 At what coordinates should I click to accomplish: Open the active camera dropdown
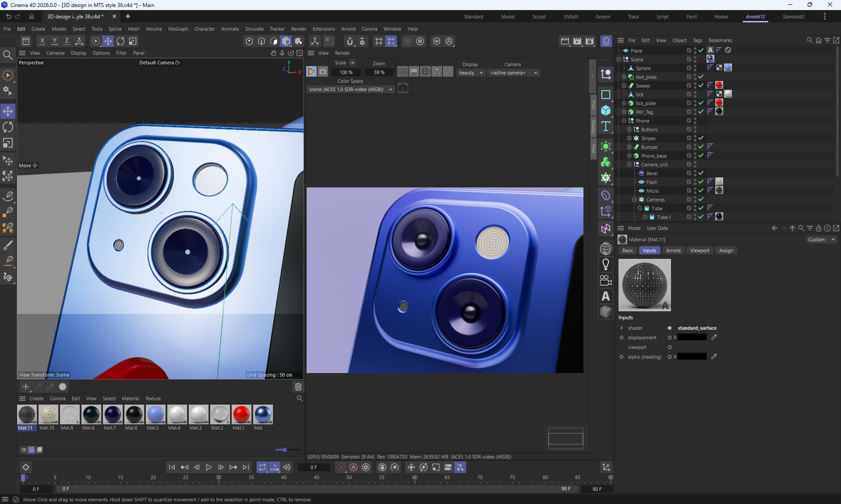[x=513, y=73]
